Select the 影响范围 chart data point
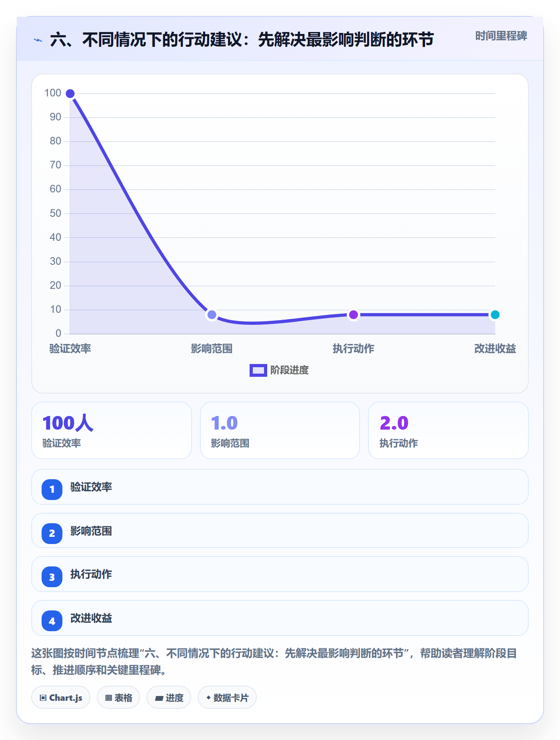This screenshot has height=740, width=560. 212,315
